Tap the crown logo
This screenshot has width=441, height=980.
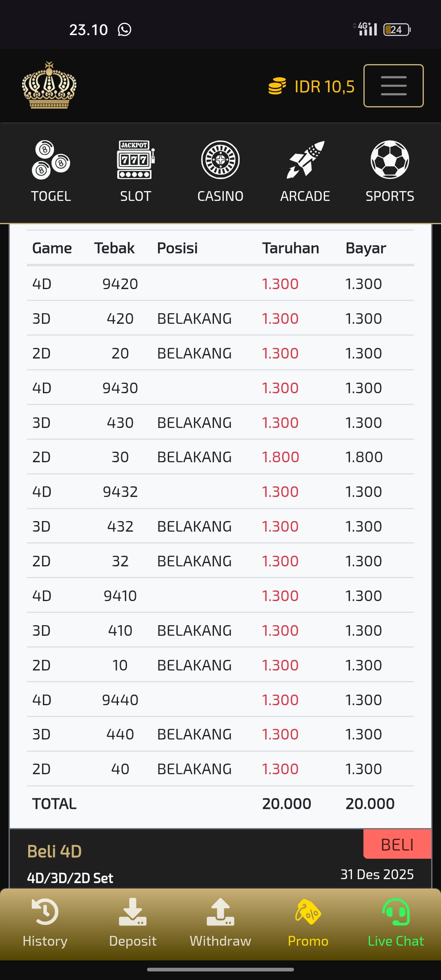[x=49, y=85]
